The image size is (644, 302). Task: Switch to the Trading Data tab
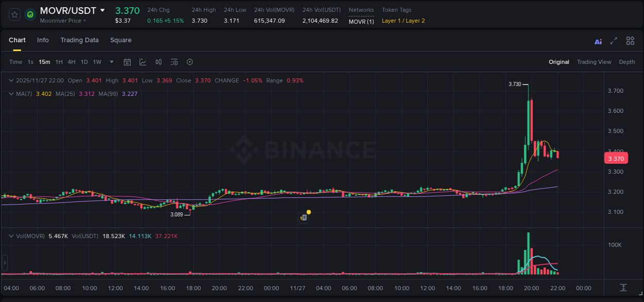click(79, 40)
